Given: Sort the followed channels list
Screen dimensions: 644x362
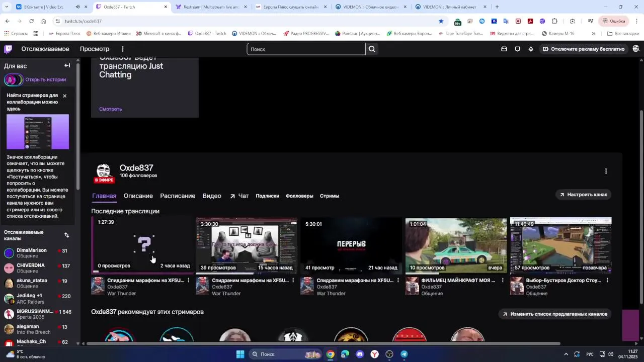Looking at the screenshot, I should [66, 235].
